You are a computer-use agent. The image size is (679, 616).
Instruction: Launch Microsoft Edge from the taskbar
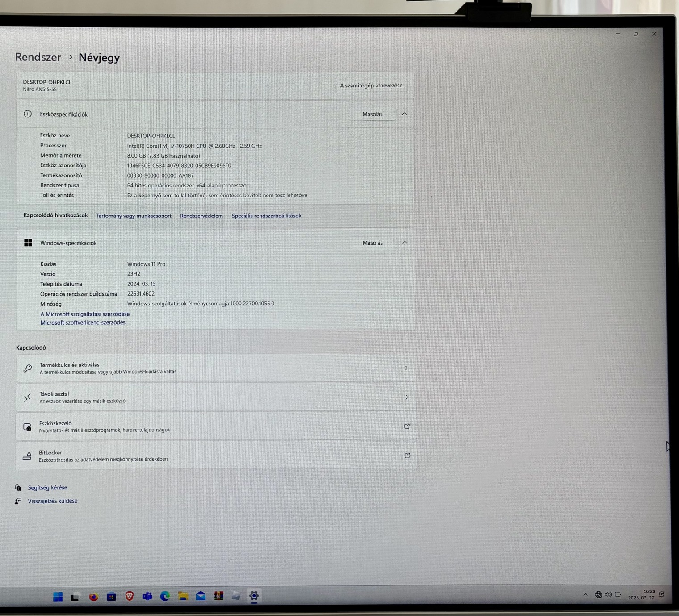165,596
